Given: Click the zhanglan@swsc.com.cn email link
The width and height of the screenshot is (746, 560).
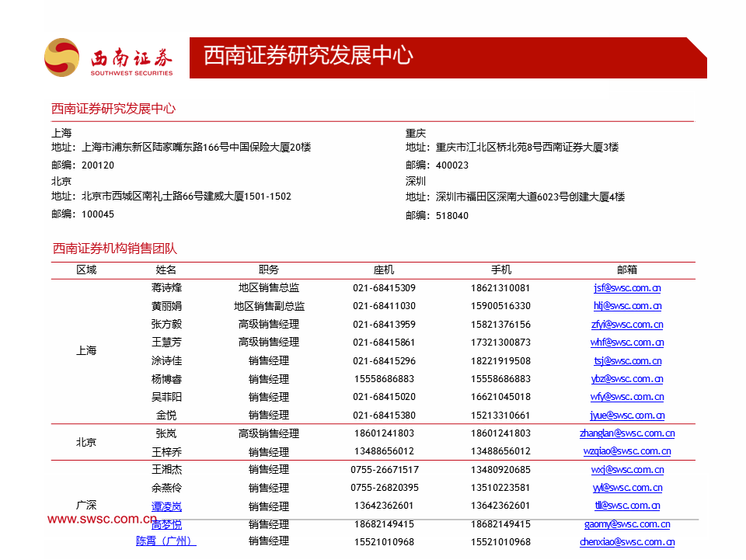Looking at the screenshot, I should [x=627, y=433].
